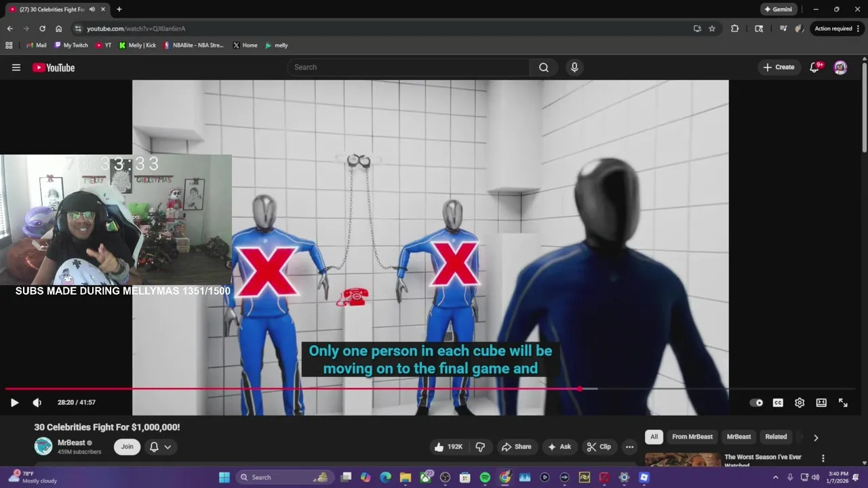Open the bookmarks apps grid
The height and width of the screenshot is (488, 868).
[9, 45]
